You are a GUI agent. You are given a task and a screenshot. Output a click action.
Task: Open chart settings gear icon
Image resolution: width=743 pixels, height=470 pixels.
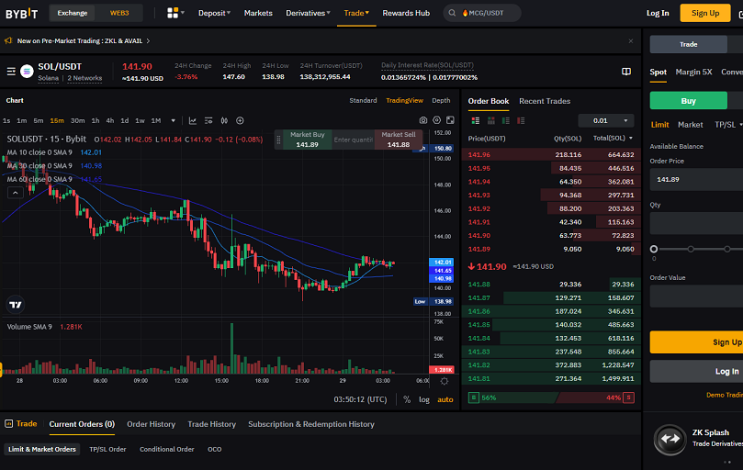click(436, 120)
